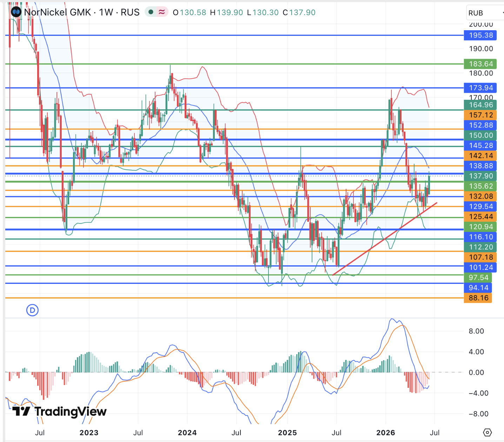The height and width of the screenshot is (442, 504).
Task: Click the 2024 label on time axis
Action: (x=187, y=433)
